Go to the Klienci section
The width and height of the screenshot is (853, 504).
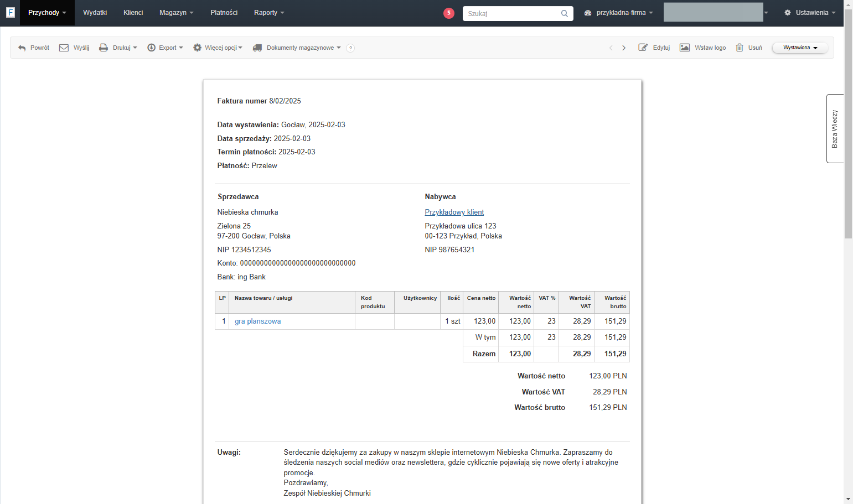point(133,13)
